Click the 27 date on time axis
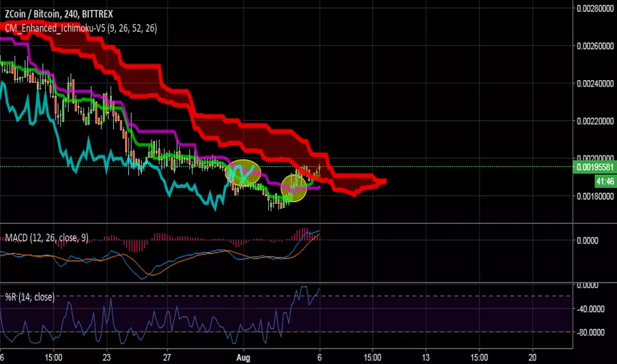 coord(167,357)
